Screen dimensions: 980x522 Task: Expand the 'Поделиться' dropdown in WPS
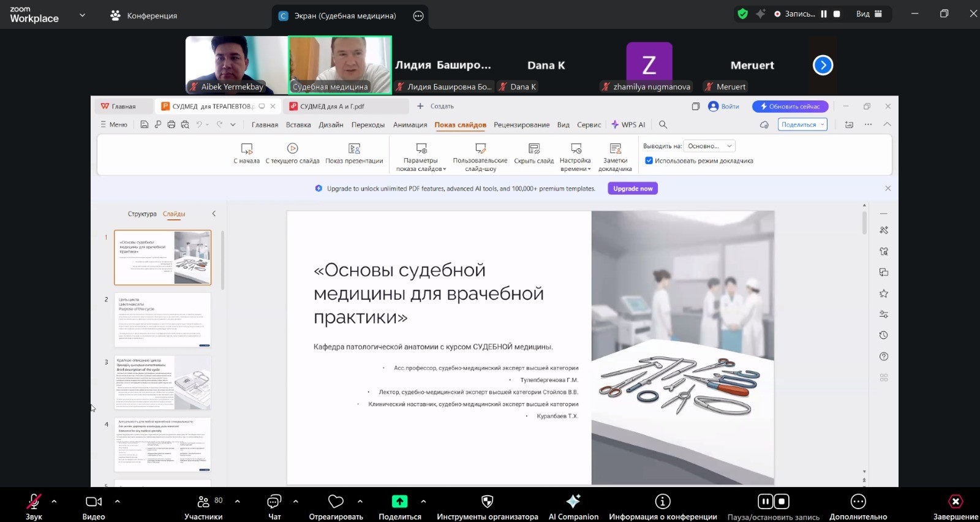pos(802,124)
